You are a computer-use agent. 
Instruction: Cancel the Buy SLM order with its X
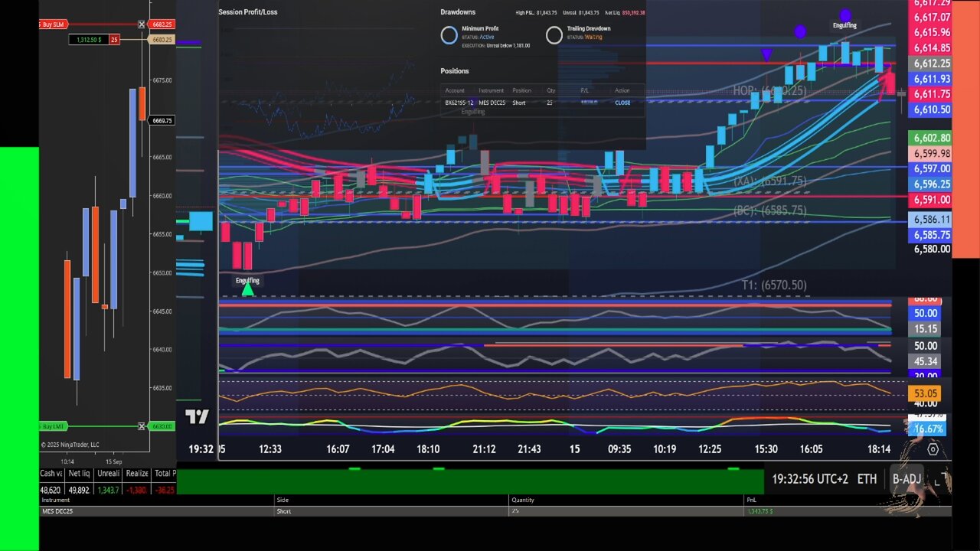142,24
